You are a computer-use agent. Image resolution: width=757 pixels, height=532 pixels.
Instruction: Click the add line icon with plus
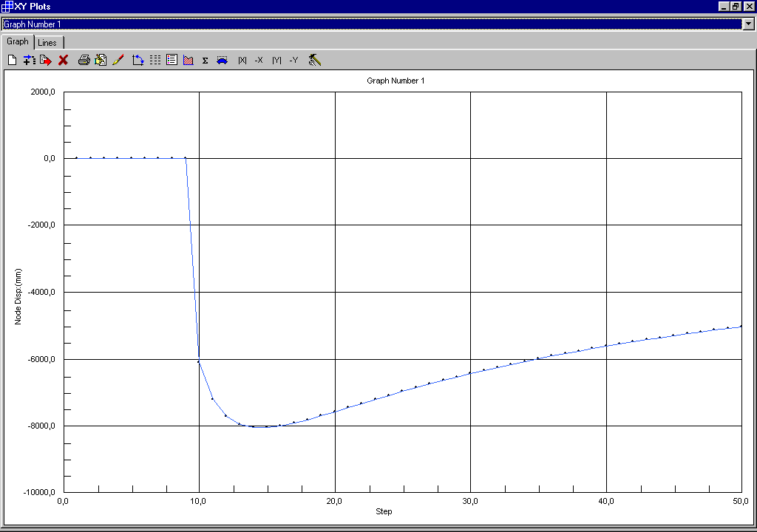click(29, 60)
